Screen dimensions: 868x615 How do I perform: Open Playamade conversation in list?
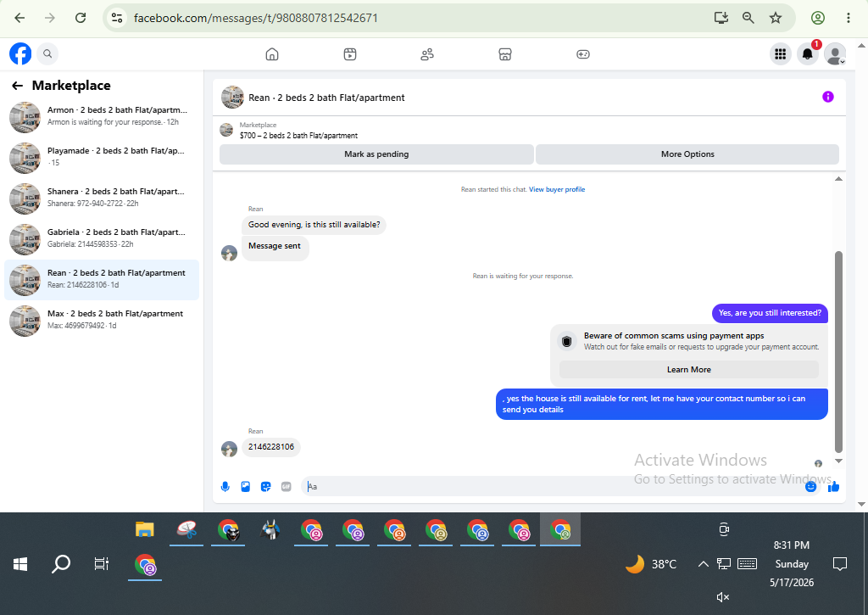(102, 158)
